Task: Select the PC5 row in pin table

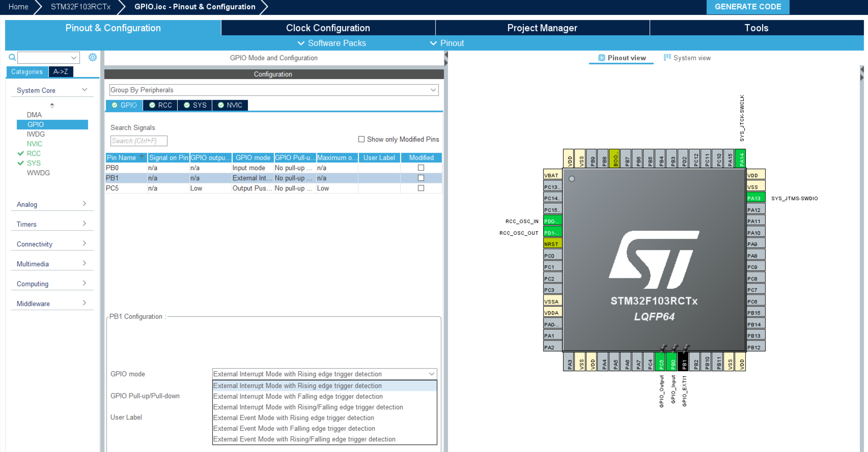Action: pos(273,188)
